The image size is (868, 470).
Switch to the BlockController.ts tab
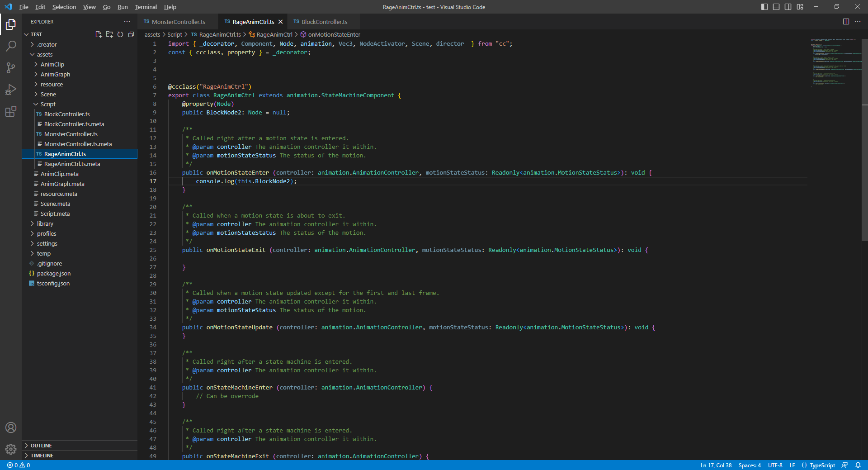pyautogui.click(x=324, y=22)
